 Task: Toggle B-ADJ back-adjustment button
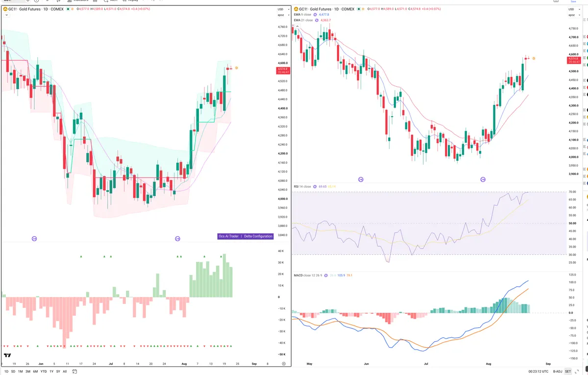coord(558,372)
